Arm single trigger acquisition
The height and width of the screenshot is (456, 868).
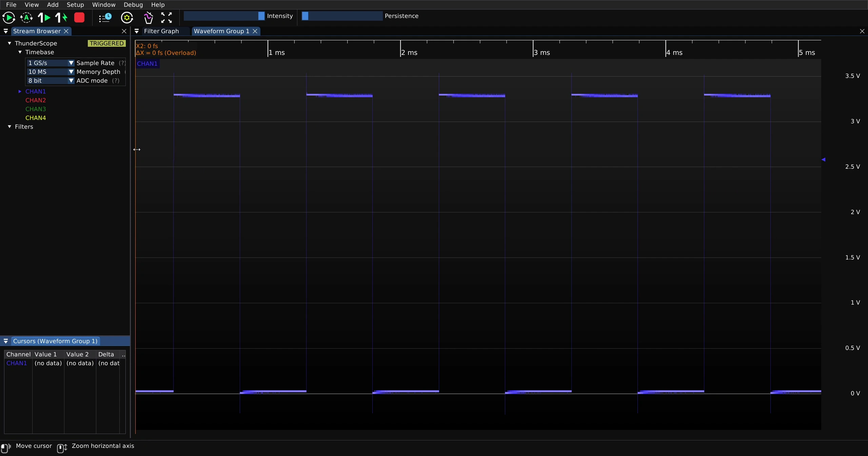pos(44,18)
